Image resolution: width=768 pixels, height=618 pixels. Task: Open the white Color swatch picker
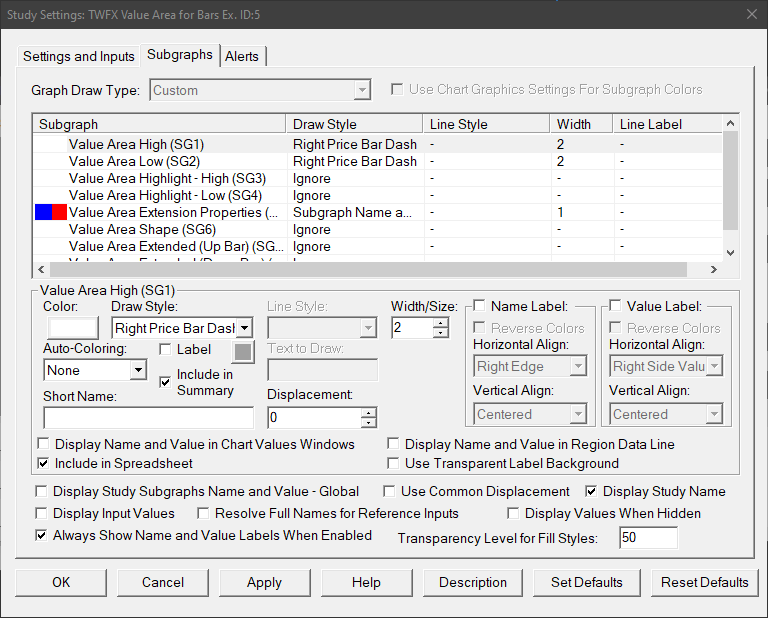73,328
